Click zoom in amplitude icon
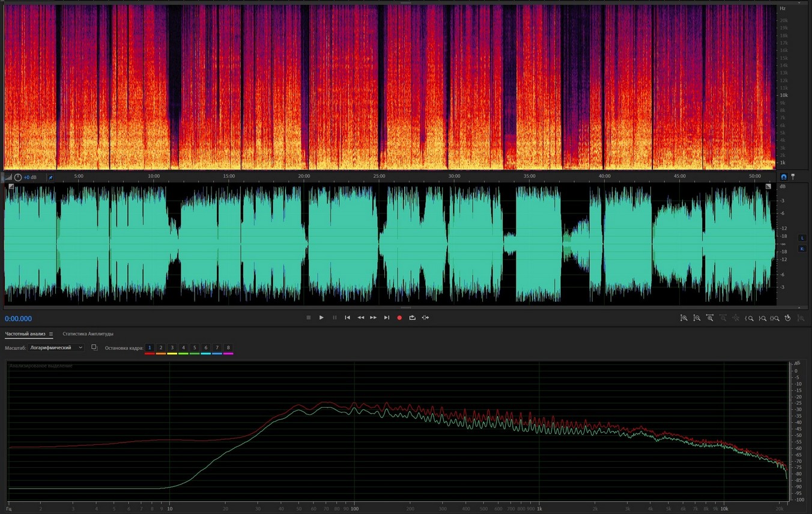The width and height of the screenshot is (812, 514). coord(684,318)
